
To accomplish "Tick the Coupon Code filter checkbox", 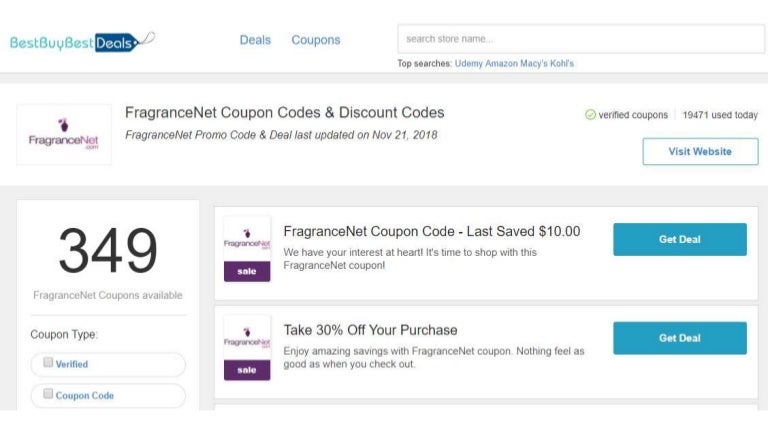I will click(48, 395).
